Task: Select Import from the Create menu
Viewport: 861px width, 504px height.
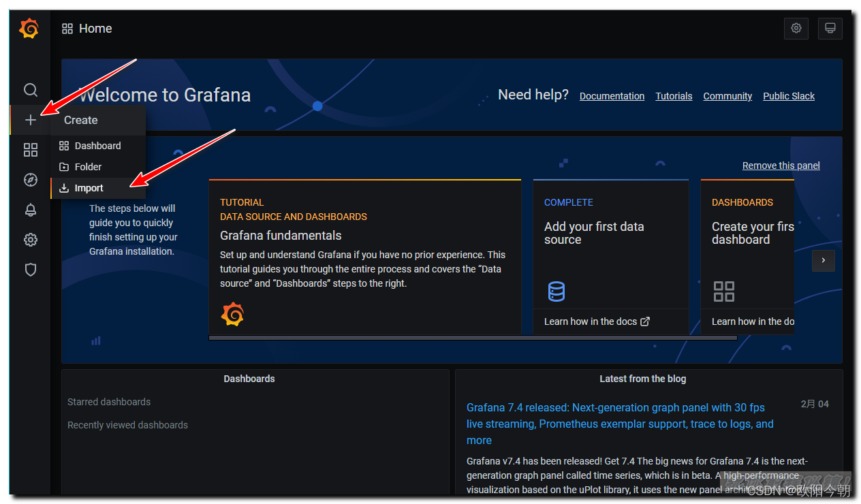Action: click(98, 188)
